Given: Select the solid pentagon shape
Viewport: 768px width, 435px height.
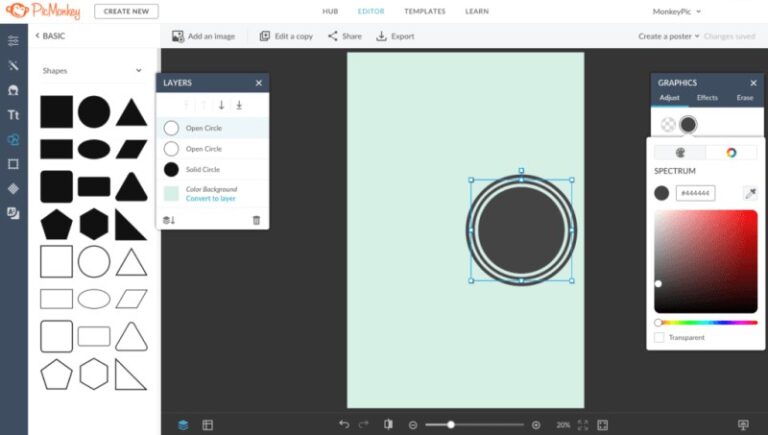Looking at the screenshot, I should point(56,224).
